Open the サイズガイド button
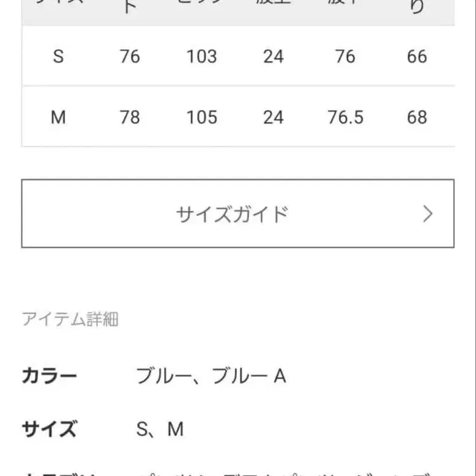Screen dimensions: 476x476 tap(237, 214)
